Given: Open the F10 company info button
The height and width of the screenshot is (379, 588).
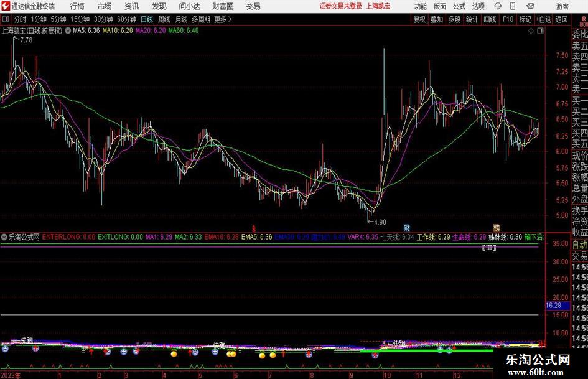Looking at the screenshot, I should click(x=508, y=19).
